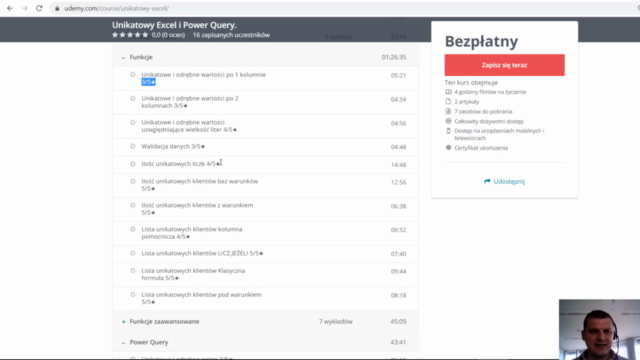The width and height of the screenshot is (640, 360).
Task: Click the course title Unikatowy Excel i Power Query
Action: pos(174,25)
